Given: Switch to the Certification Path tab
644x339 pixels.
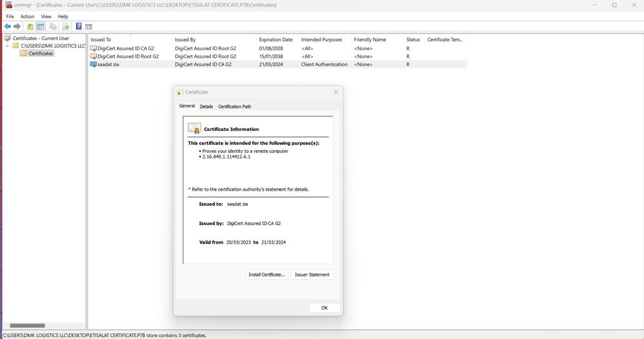Looking at the screenshot, I should click(234, 106).
